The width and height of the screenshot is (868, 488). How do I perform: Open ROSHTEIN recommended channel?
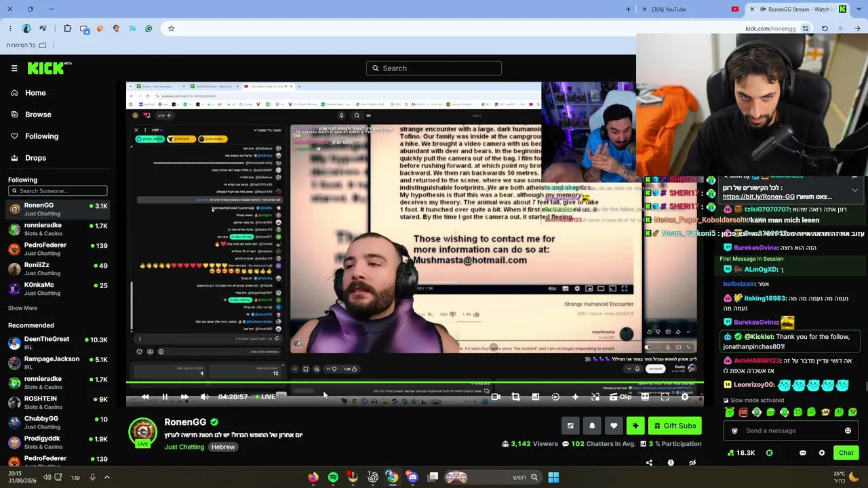[x=58, y=403]
